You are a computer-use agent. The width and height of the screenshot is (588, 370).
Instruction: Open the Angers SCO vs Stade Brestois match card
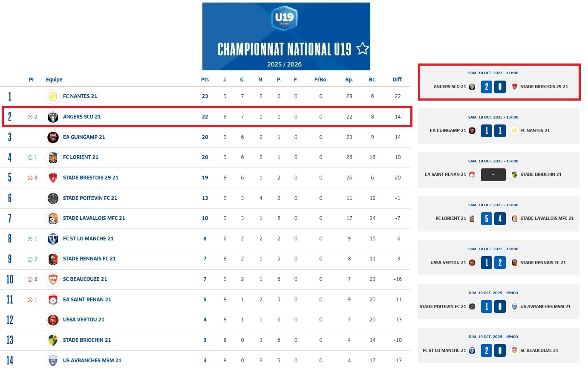pyautogui.click(x=499, y=82)
